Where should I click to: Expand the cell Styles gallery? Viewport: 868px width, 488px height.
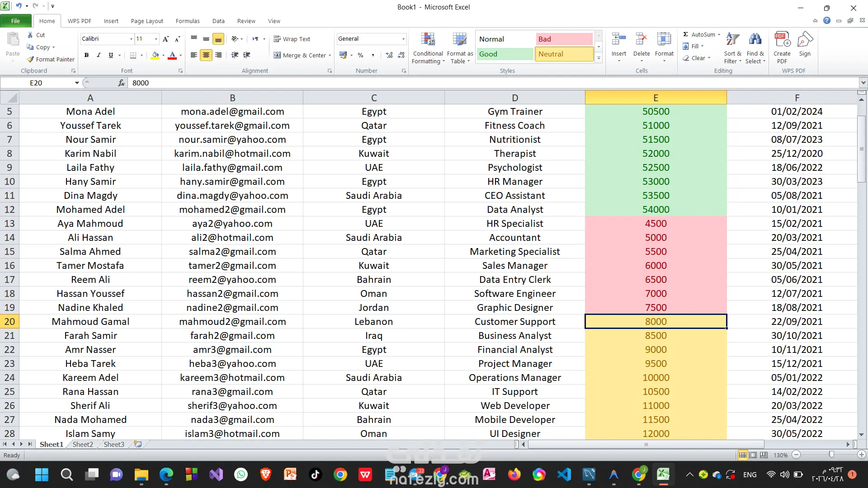599,58
